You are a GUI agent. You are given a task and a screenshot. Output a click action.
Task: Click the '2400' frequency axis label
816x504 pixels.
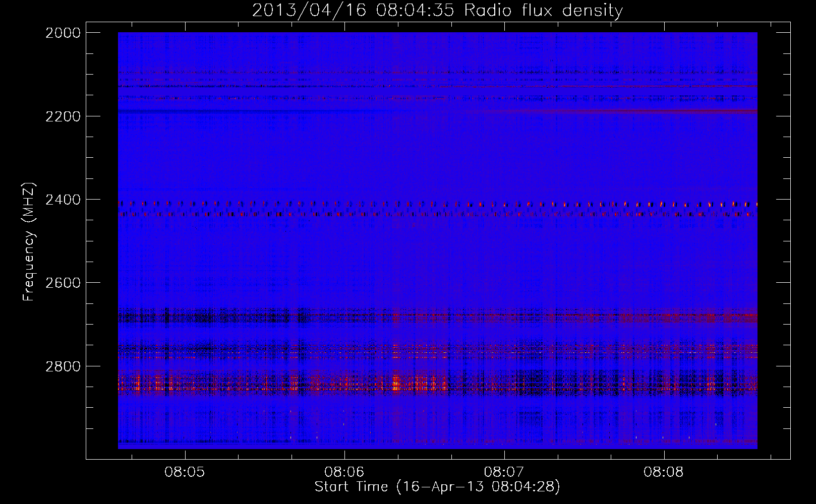pyautogui.click(x=63, y=200)
